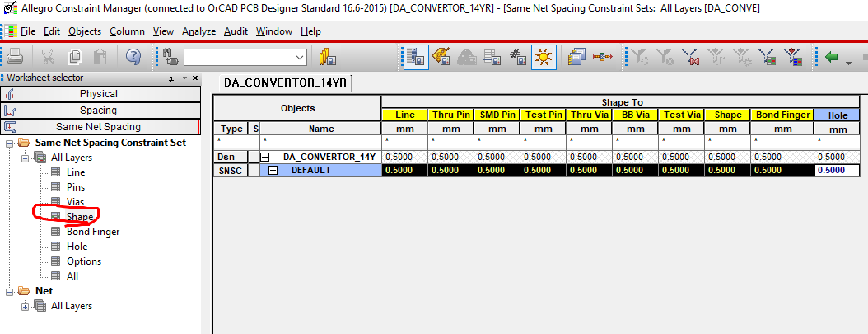Open the Bond Finger worksheet in the tree
The height and width of the screenshot is (334, 868).
click(93, 232)
